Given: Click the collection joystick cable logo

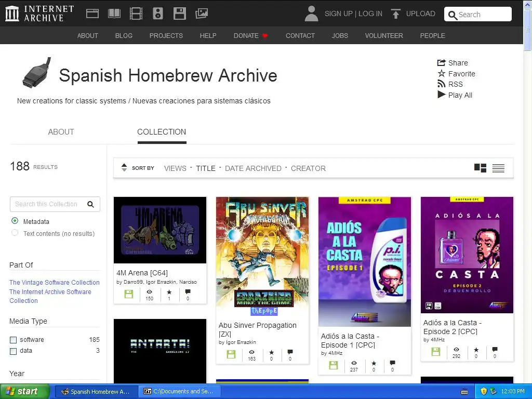Looking at the screenshot, I should 36,73.
